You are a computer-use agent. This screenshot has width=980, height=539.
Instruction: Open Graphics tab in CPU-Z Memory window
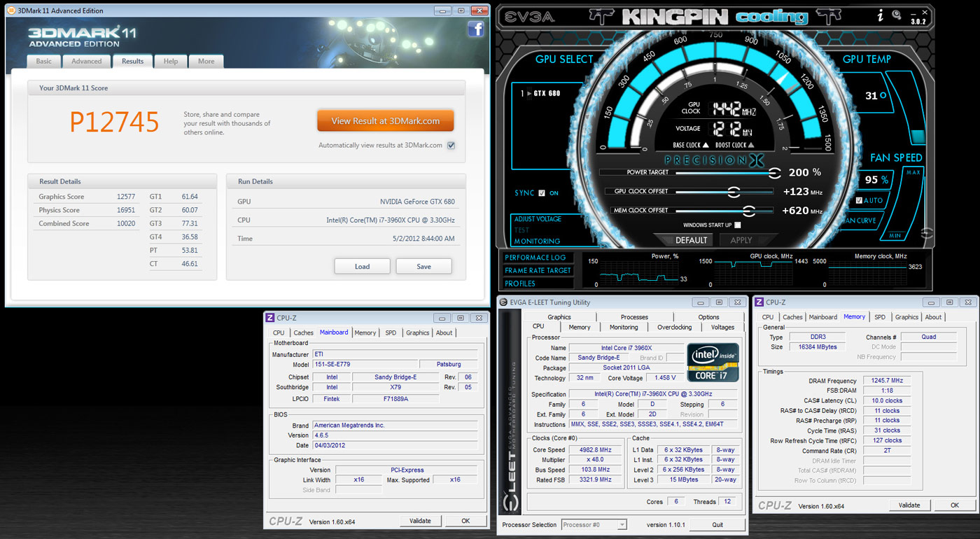coord(906,317)
